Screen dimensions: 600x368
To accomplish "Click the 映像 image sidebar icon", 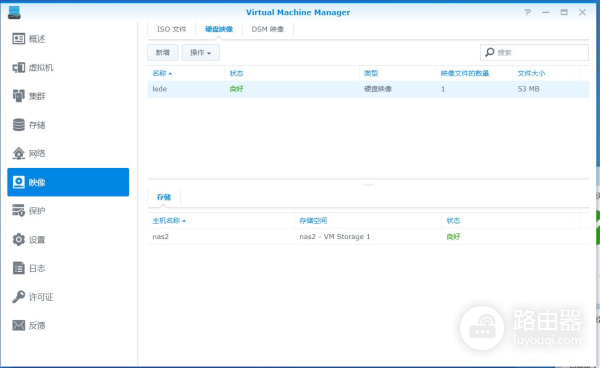I will tap(18, 182).
